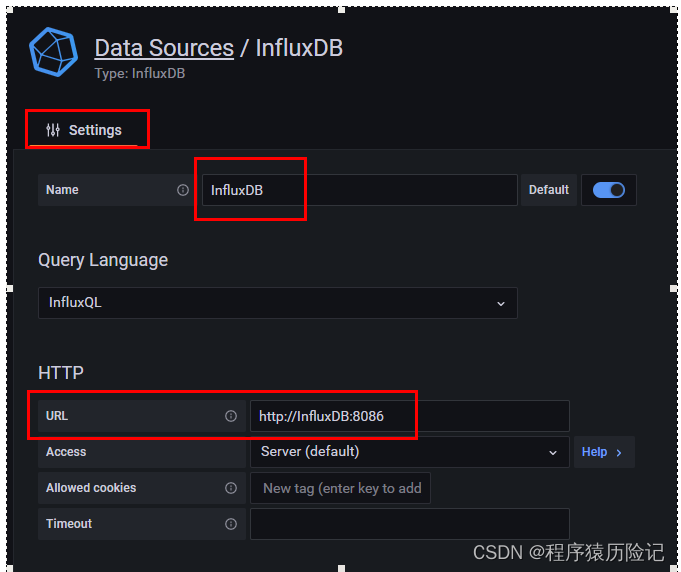Click the Name field info icon
This screenshot has width=681, height=572.
tap(183, 190)
